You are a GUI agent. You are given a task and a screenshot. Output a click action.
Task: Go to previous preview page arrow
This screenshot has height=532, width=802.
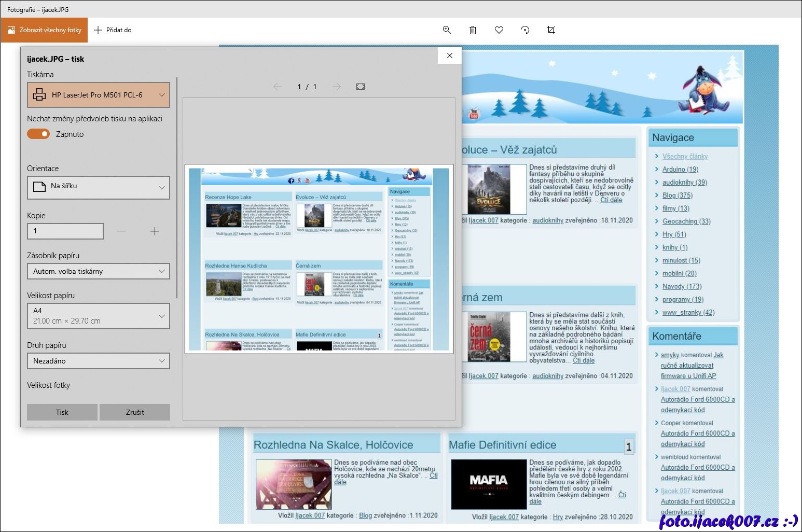(x=278, y=87)
